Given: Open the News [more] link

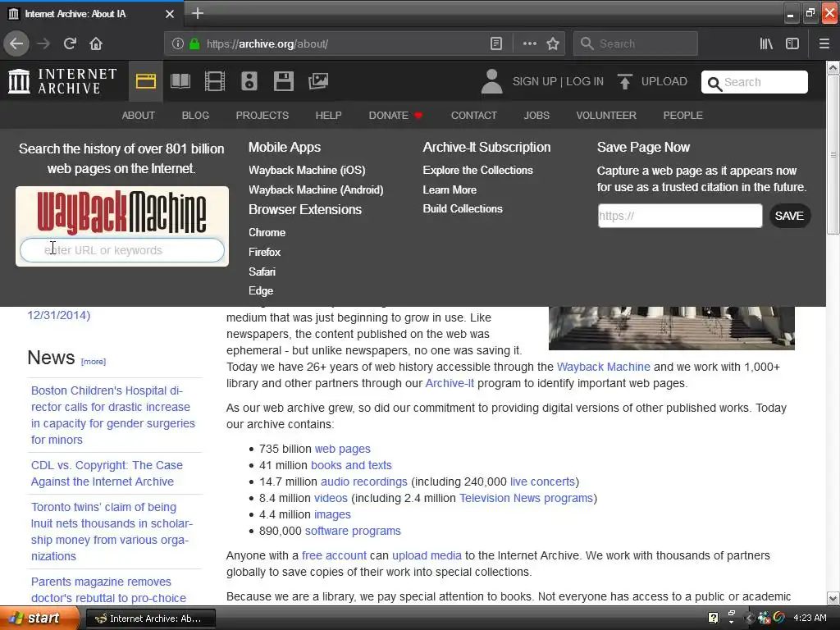Looking at the screenshot, I should click(x=94, y=362).
